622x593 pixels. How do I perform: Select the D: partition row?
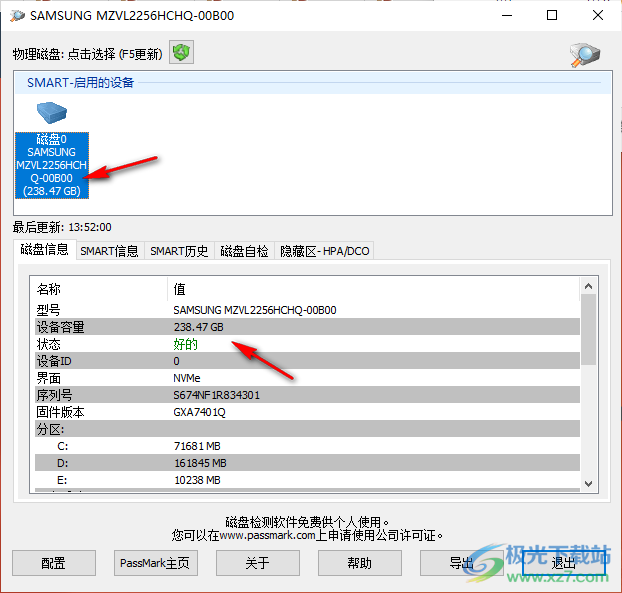[x=307, y=463]
